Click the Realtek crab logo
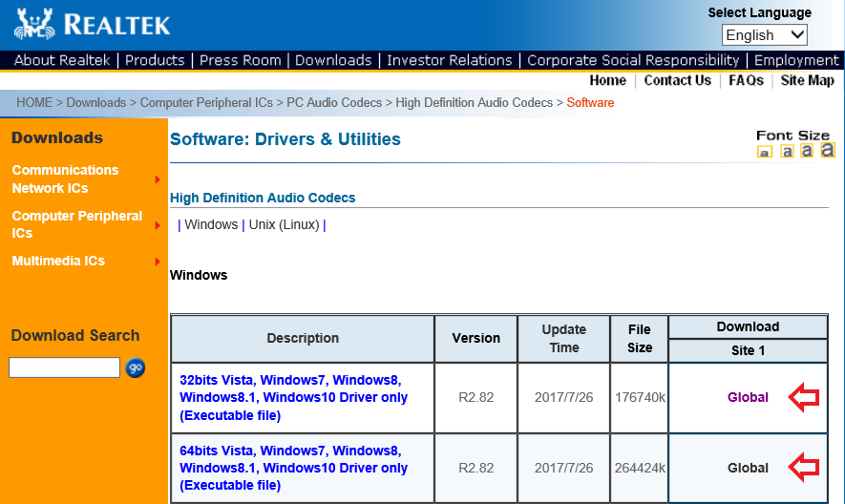845x504 pixels. 34,25
